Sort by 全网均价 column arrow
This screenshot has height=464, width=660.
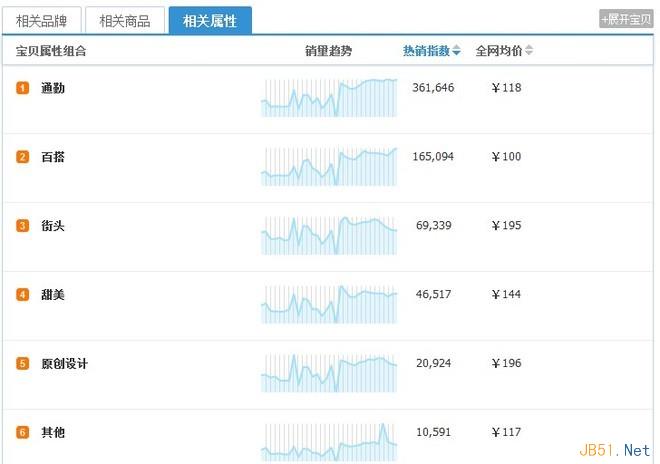pos(529,51)
